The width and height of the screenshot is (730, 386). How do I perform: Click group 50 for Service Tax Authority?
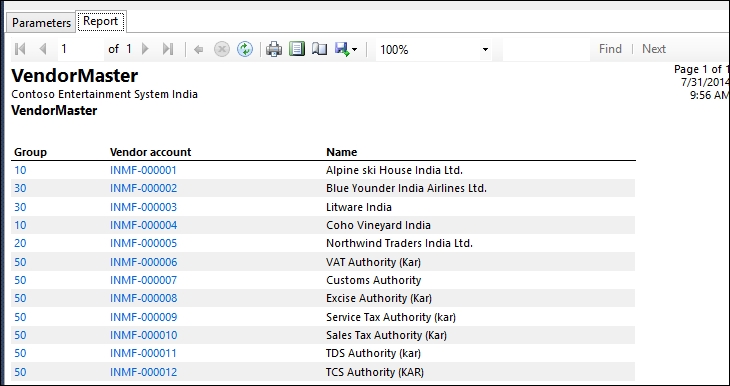pos(20,317)
